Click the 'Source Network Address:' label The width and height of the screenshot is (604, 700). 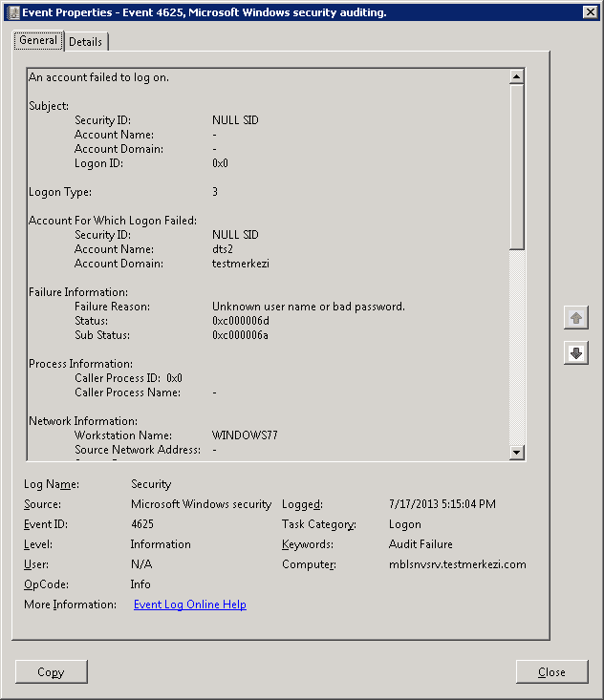(138, 450)
